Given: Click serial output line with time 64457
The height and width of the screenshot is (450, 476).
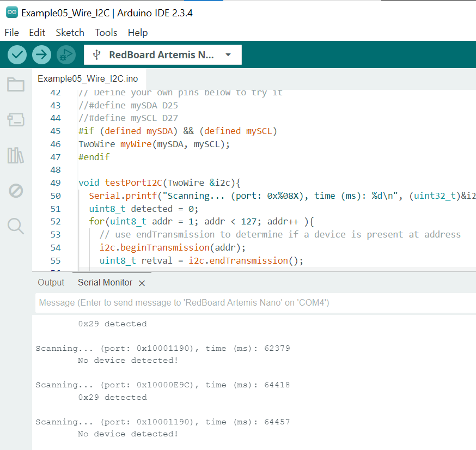Looking at the screenshot, I should tap(163, 422).
